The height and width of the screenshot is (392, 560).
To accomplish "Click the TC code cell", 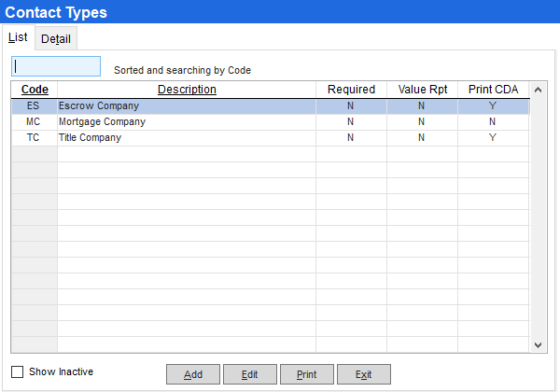I will (x=34, y=138).
